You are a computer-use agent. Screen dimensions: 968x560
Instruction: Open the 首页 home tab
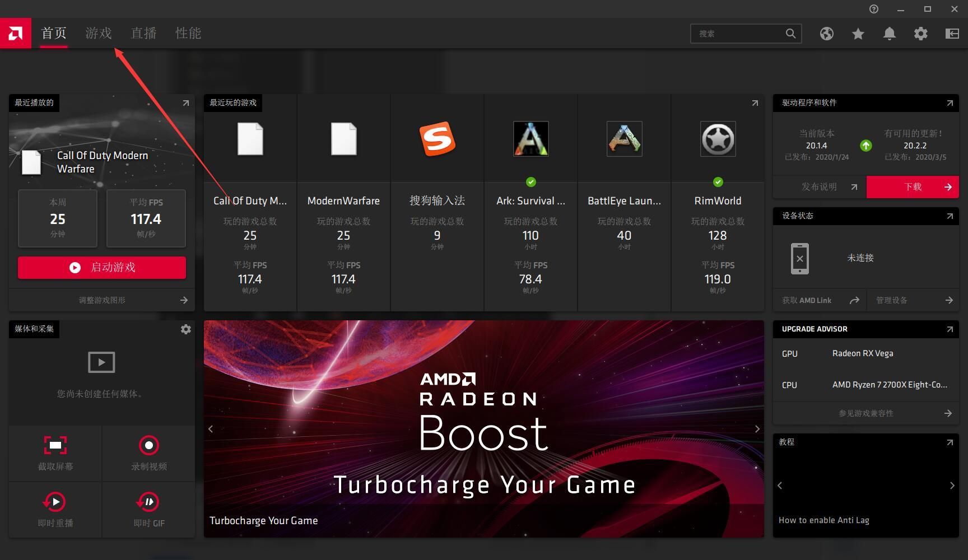(54, 33)
